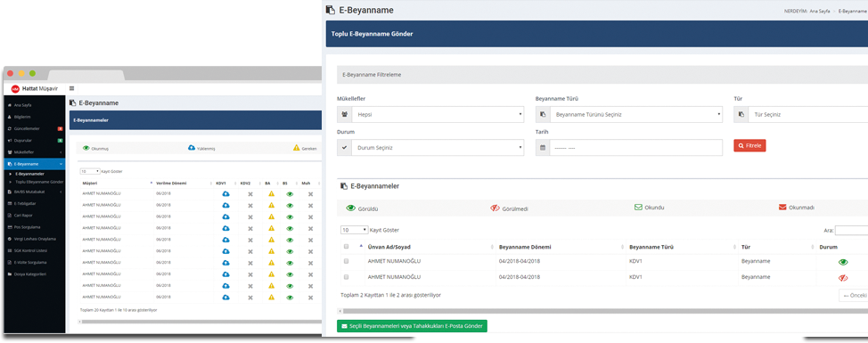Image resolution: width=868 pixels, height=343 pixels.
Task: Open the Beyanname Türünü Seçiniz dropdown
Action: pyautogui.click(x=629, y=115)
